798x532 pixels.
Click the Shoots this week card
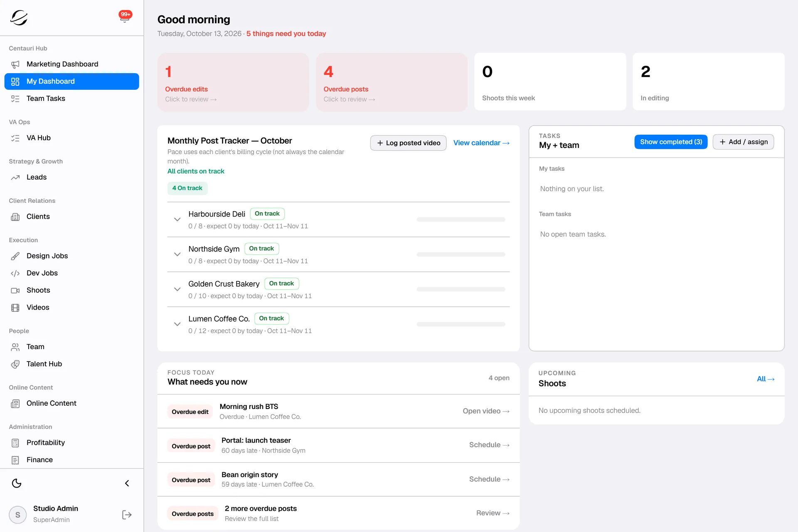(x=550, y=81)
